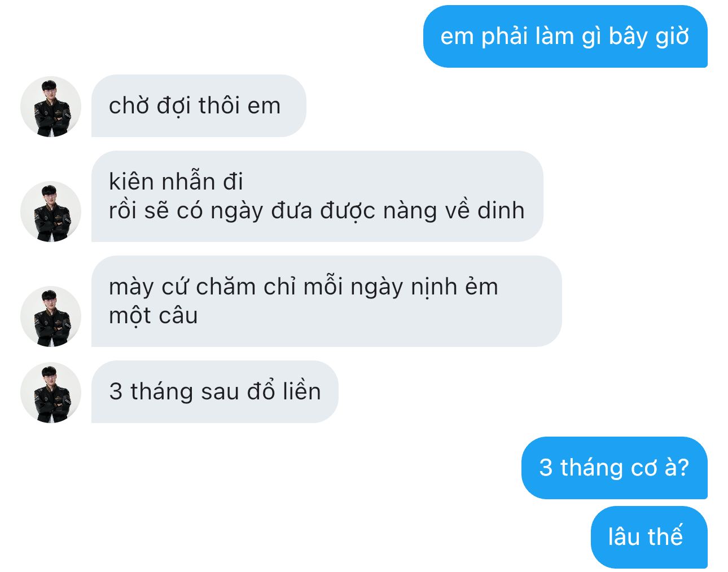This screenshot has height=572, width=728.
Task: Click the word "dinh" in gray bubble
Action: [x=501, y=210]
